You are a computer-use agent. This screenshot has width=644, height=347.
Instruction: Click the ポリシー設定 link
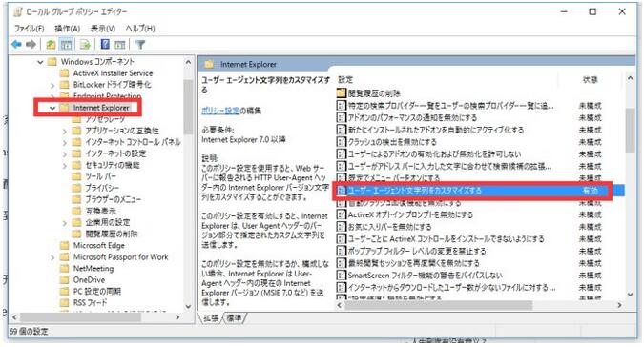[x=220, y=111]
